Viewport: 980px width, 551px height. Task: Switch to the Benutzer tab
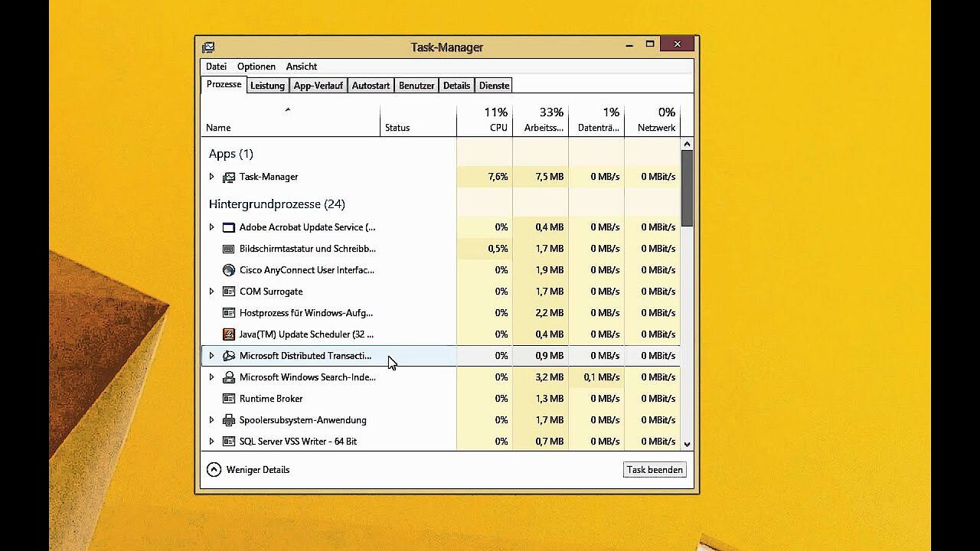click(x=416, y=86)
